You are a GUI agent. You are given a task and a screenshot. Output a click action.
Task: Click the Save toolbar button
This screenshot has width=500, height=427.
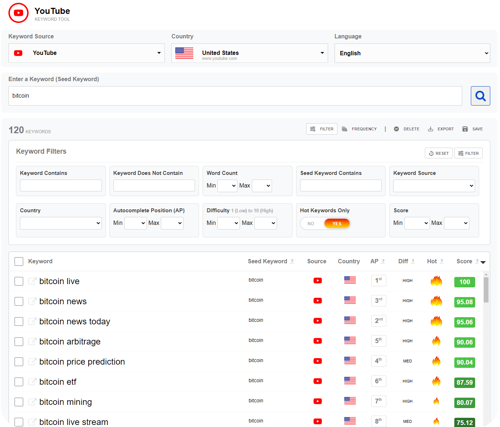472,129
